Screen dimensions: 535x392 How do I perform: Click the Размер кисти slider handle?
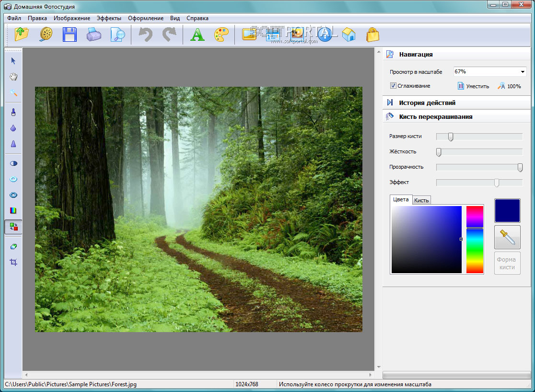(x=451, y=137)
